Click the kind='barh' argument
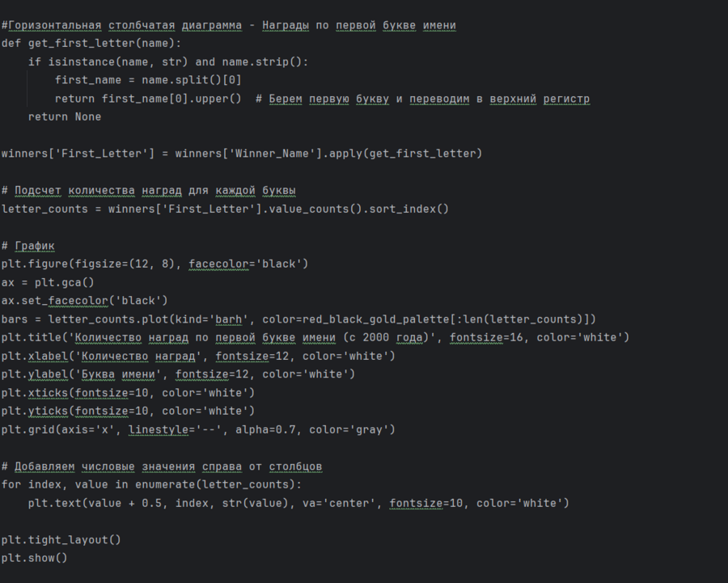The height and width of the screenshot is (583, 728). click(218, 319)
